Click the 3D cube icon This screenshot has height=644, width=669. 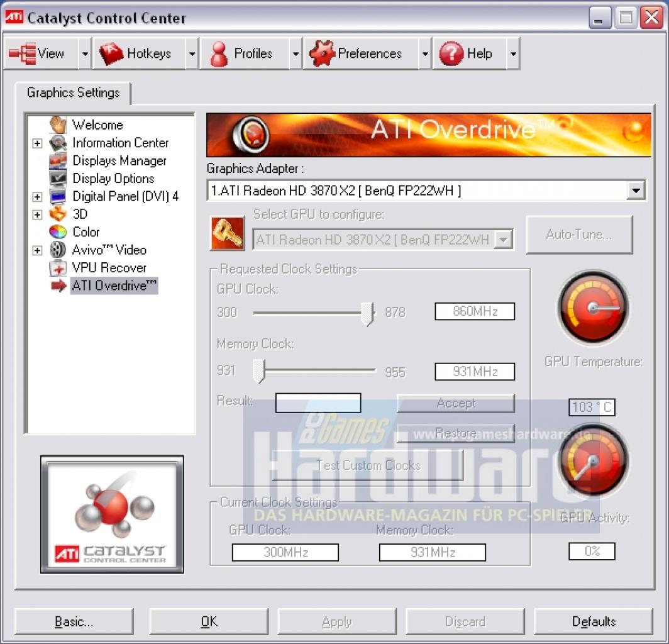pyautogui.click(x=58, y=214)
